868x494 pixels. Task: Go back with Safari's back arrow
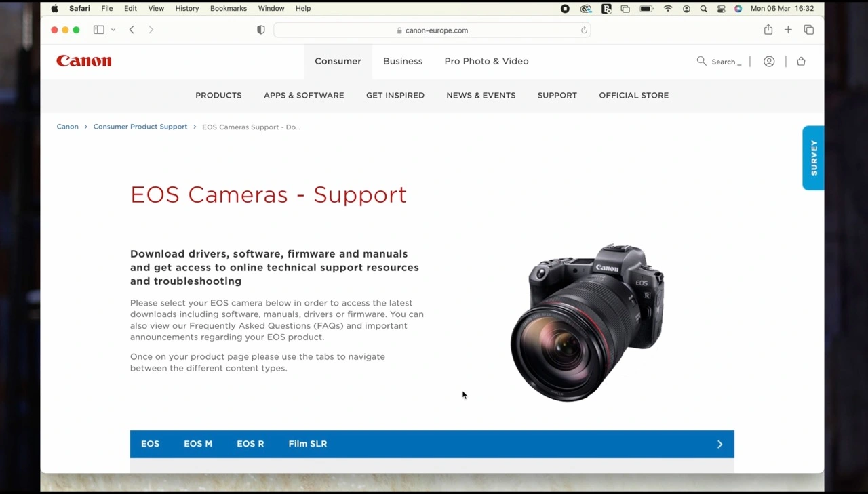(x=132, y=30)
